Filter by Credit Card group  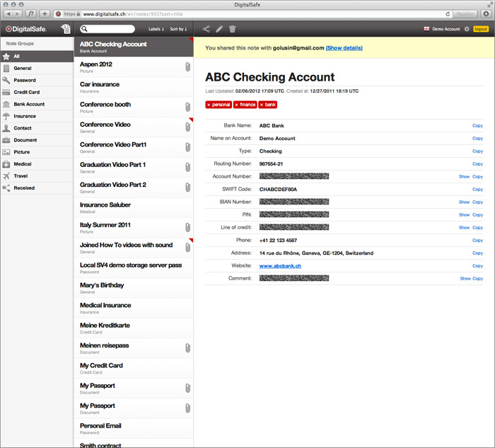click(37, 92)
